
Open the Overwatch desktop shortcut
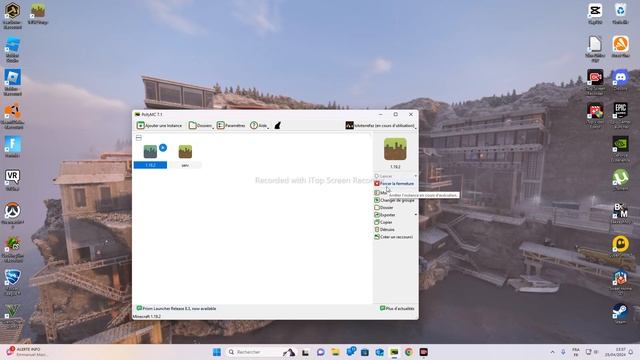[13, 215]
